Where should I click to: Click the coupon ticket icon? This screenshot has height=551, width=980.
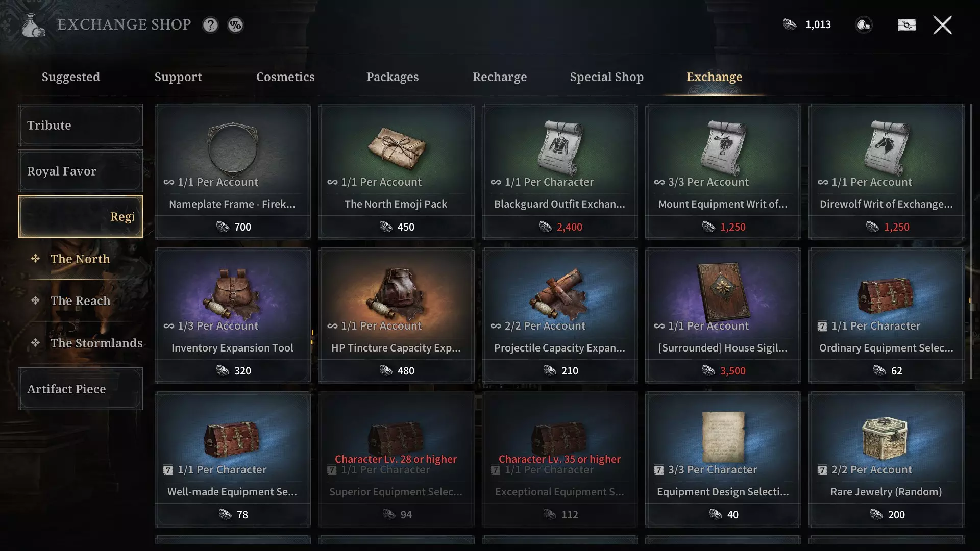coord(906,25)
